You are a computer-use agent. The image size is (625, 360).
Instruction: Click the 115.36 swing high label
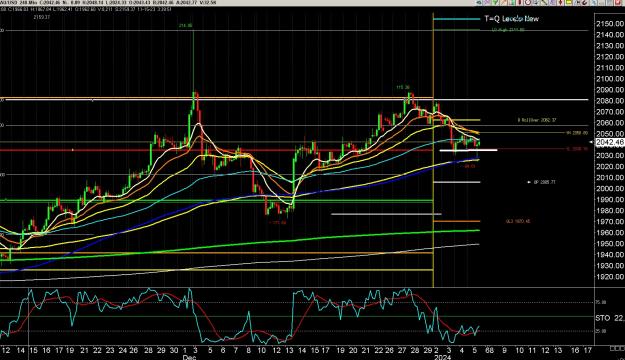point(403,87)
